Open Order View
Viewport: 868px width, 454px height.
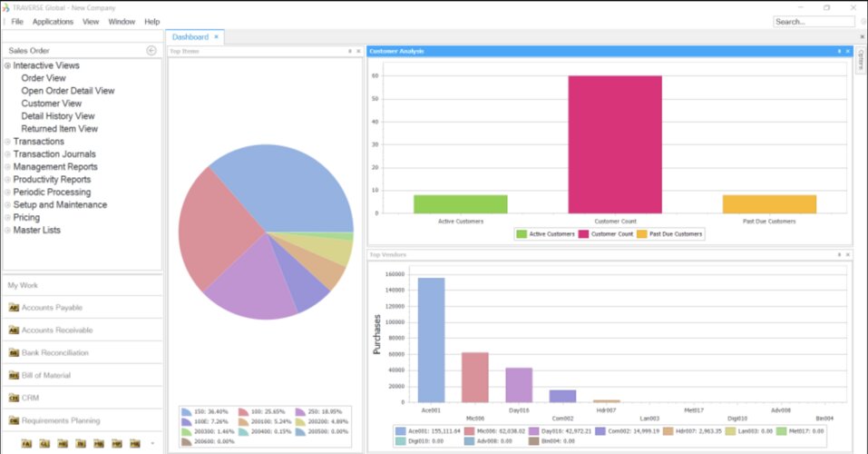tap(44, 78)
